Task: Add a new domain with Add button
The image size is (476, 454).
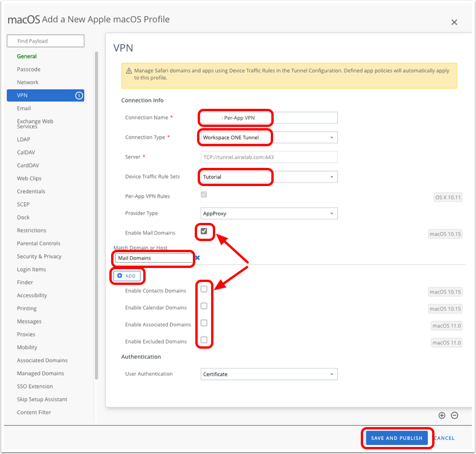Action: (127, 276)
